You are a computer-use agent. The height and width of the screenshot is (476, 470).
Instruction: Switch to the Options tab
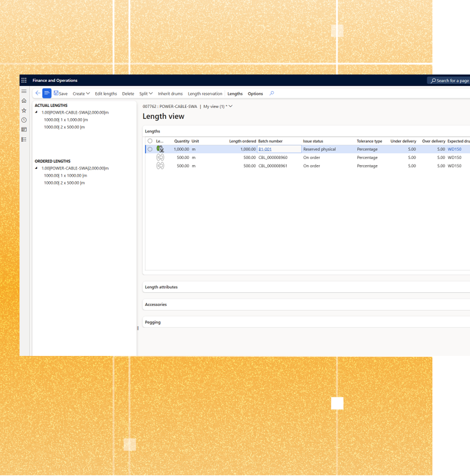[x=255, y=94]
